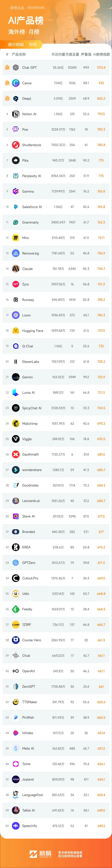The width and height of the screenshot is (112, 868).
Task: Click the Gemini logo icon
Action: point(16,377)
